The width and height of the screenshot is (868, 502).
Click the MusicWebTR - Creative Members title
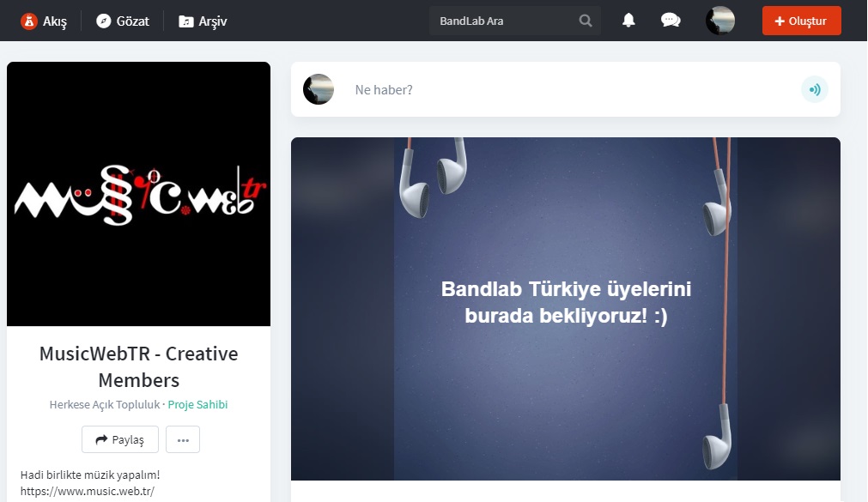tap(138, 366)
